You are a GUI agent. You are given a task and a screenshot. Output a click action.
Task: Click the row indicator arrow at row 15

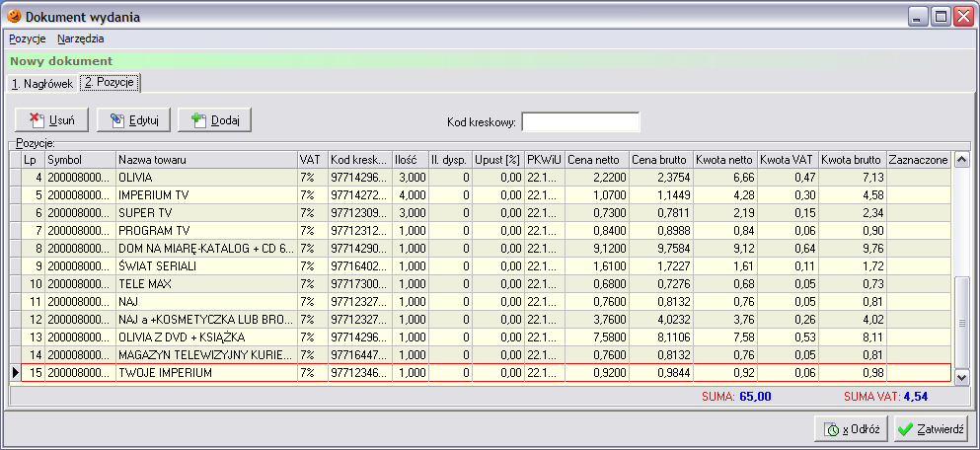pos(15,372)
